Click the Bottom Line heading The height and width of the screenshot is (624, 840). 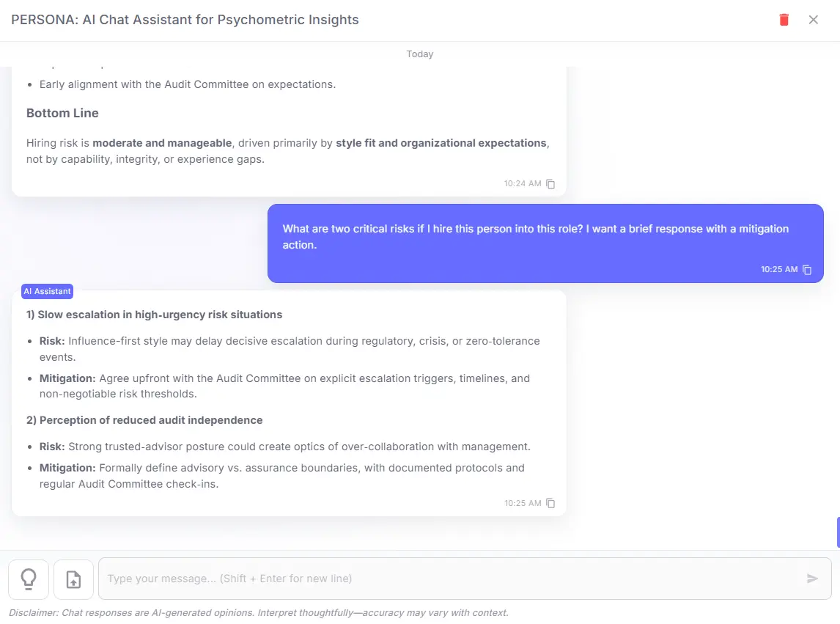tap(62, 113)
